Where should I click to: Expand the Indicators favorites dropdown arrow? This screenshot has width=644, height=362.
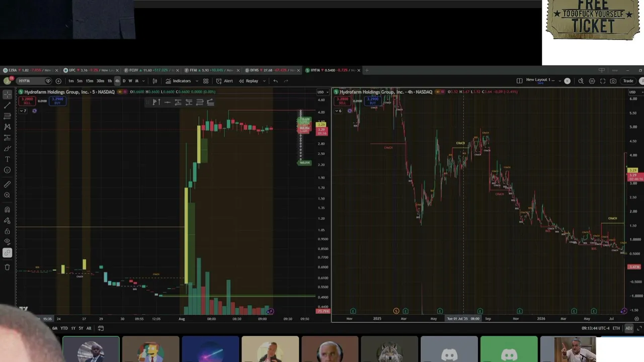pyautogui.click(x=197, y=81)
